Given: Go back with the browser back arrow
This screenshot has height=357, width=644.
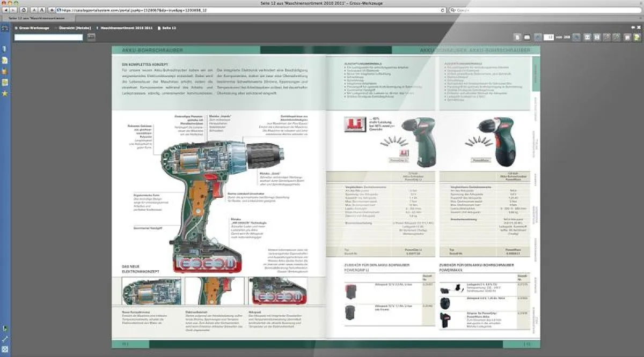Looking at the screenshot, I should click(6, 10).
